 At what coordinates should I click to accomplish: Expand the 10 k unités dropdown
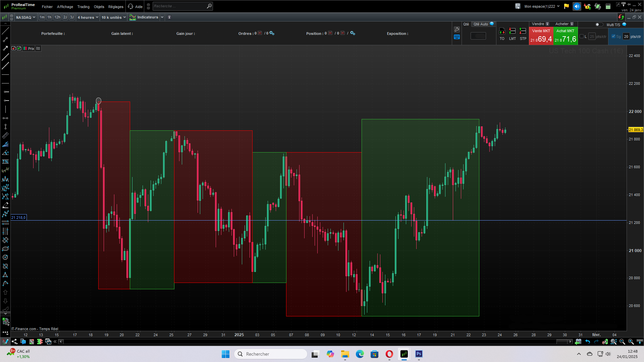(x=113, y=17)
